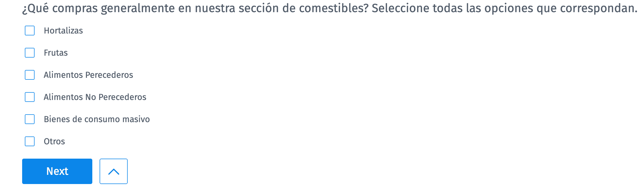Toggle the Otros checkbox
644x187 pixels.
(x=30, y=141)
